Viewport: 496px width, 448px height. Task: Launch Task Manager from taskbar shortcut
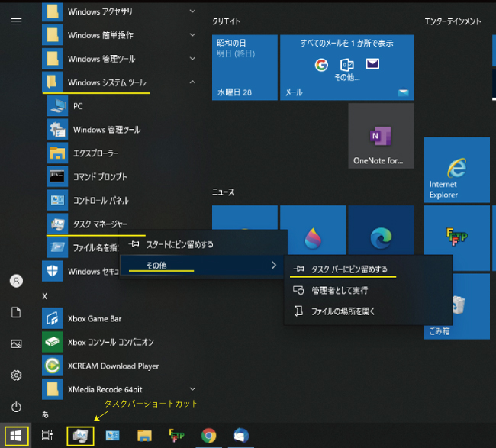pyautogui.click(x=80, y=436)
